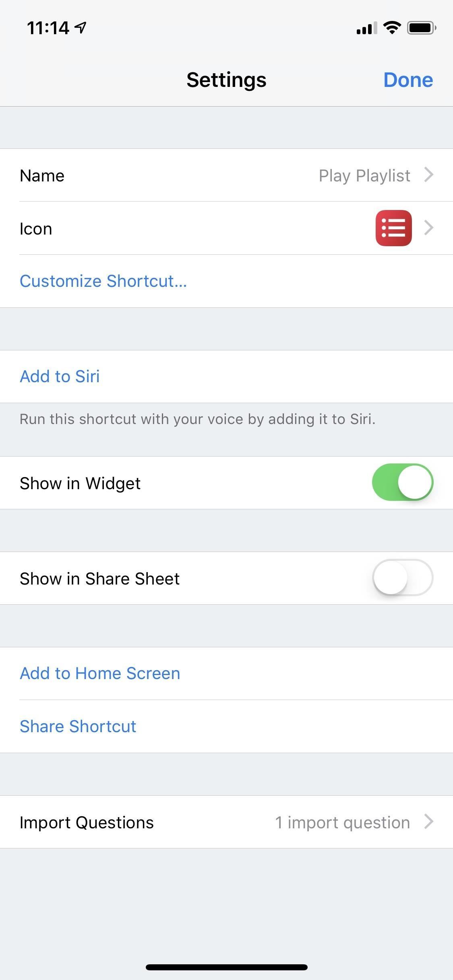This screenshot has width=453, height=980.
Task: Open the chevron next to Play Playlist
Action: pyautogui.click(x=429, y=175)
